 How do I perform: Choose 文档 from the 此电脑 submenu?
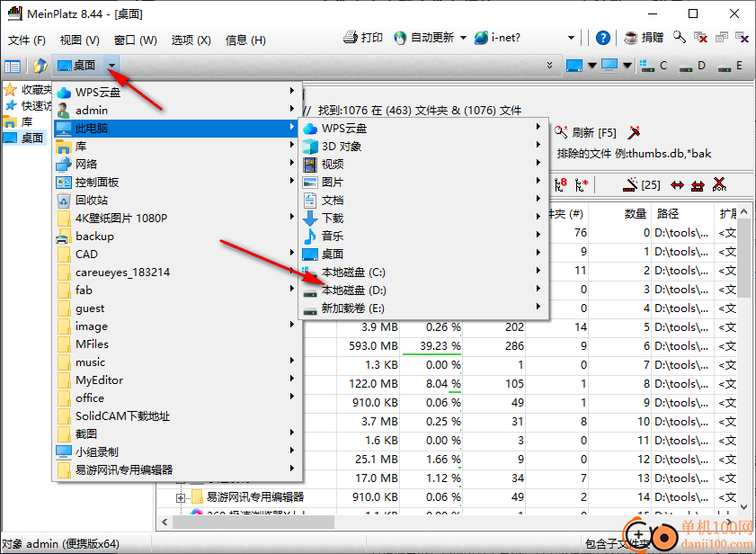tap(423, 201)
